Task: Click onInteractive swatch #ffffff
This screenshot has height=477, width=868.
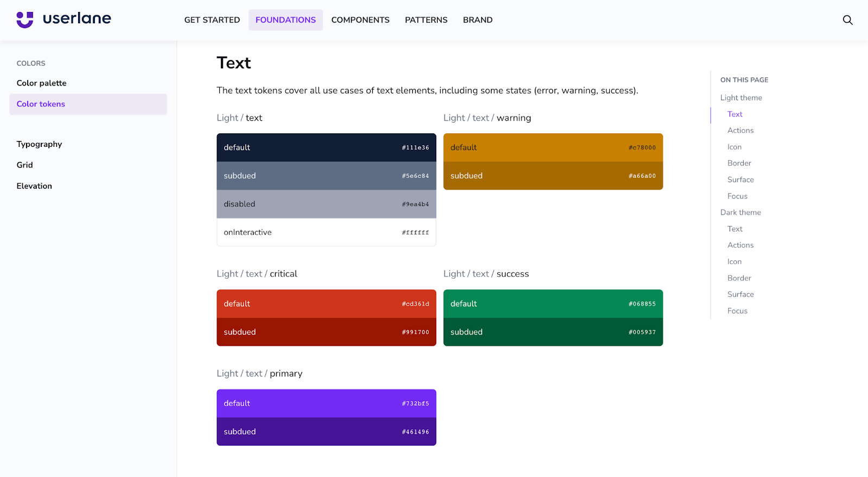Action: [326, 232]
